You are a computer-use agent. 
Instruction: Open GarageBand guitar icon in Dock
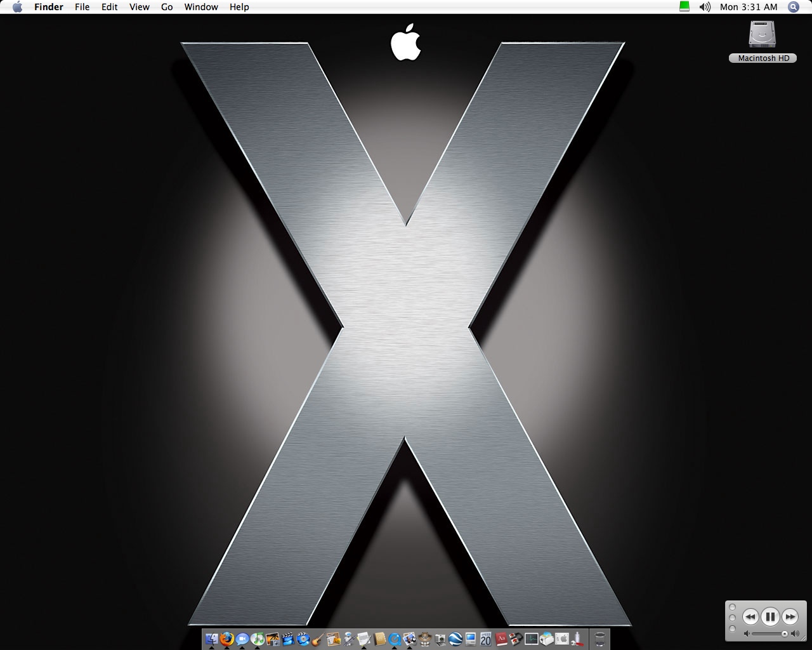click(317, 639)
